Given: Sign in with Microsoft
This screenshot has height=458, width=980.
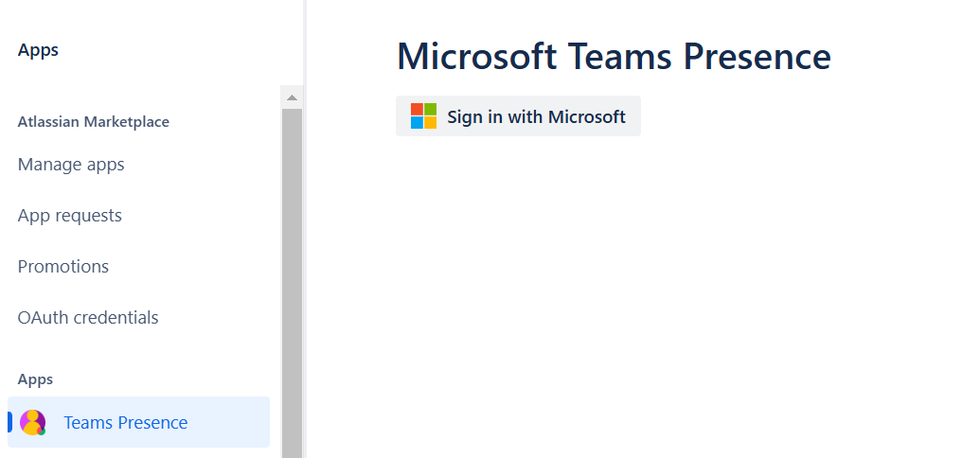Looking at the screenshot, I should (518, 116).
